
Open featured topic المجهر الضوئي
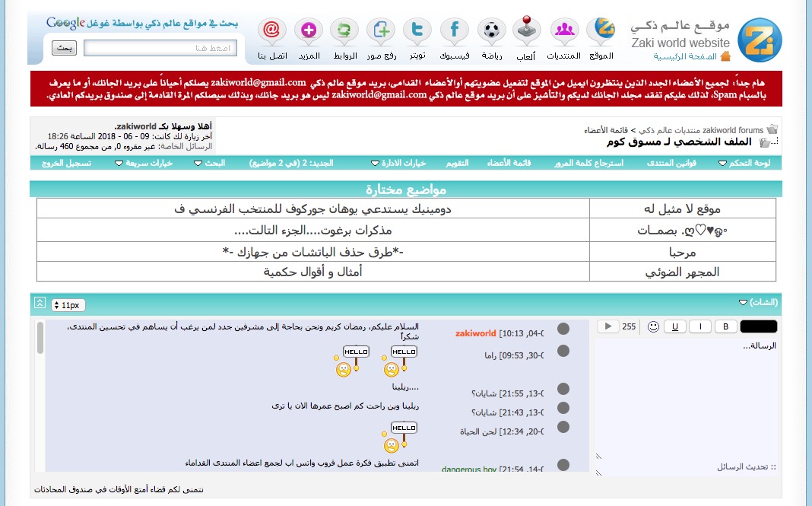click(682, 272)
